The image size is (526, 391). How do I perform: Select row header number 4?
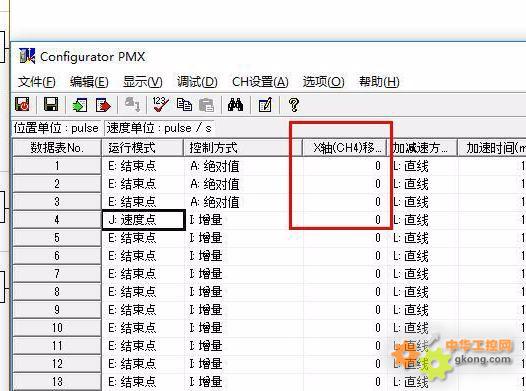(x=57, y=220)
